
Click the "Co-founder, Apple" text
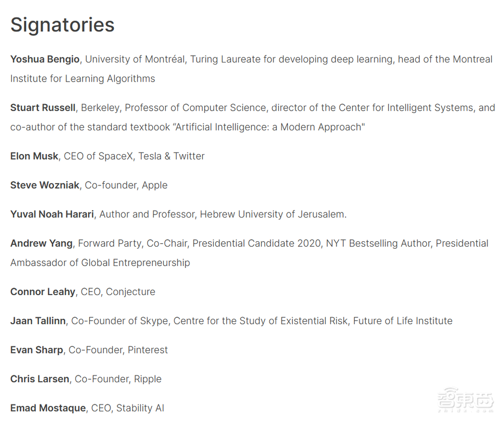(126, 185)
